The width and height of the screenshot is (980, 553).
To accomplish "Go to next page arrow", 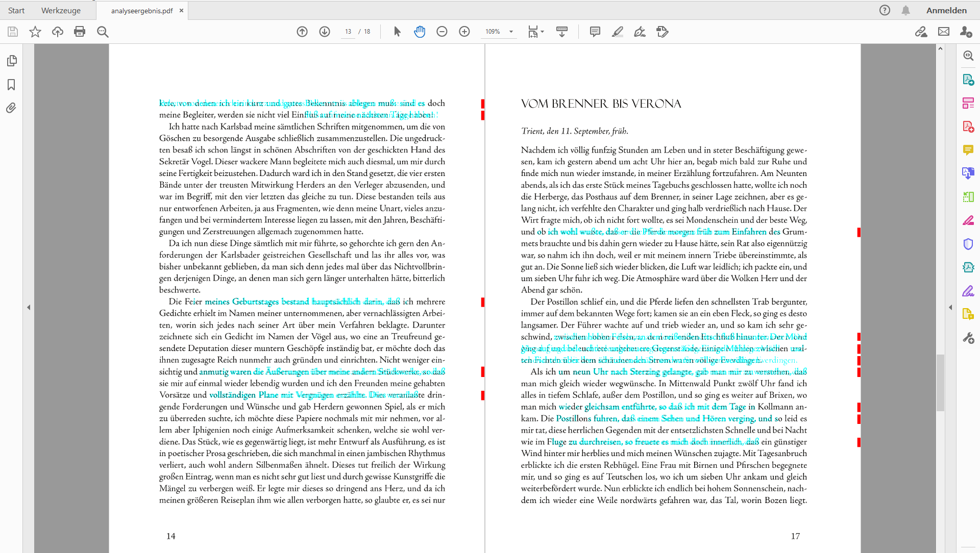I will 325,32.
